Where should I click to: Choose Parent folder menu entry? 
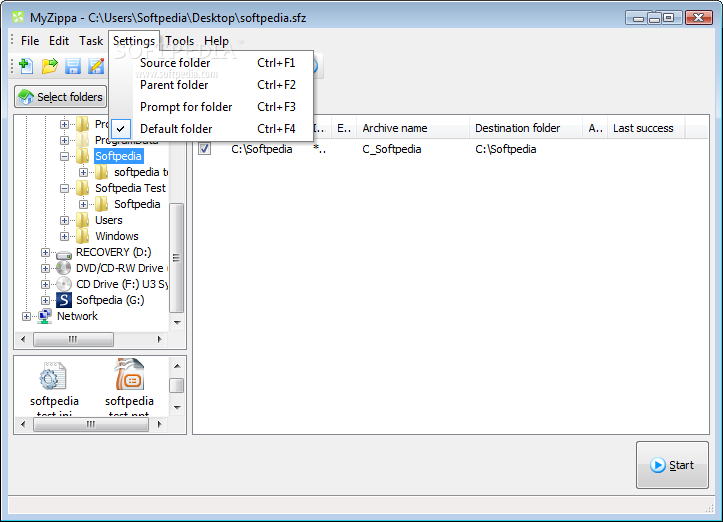coord(212,85)
